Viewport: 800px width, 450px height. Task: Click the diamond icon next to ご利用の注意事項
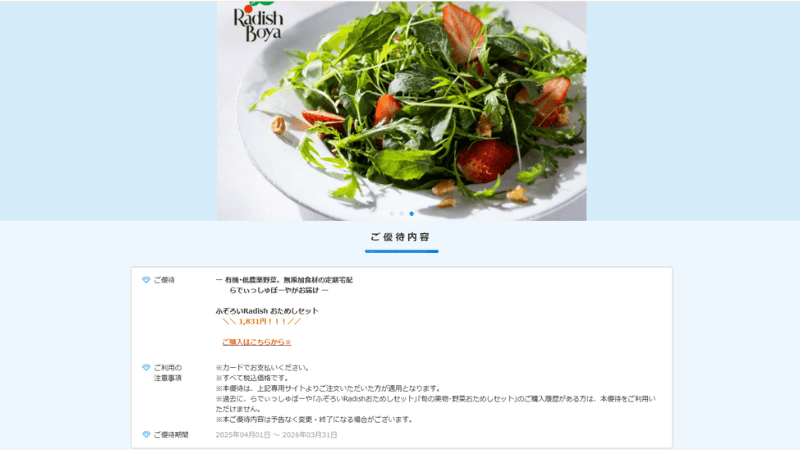pyautogui.click(x=146, y=368)
